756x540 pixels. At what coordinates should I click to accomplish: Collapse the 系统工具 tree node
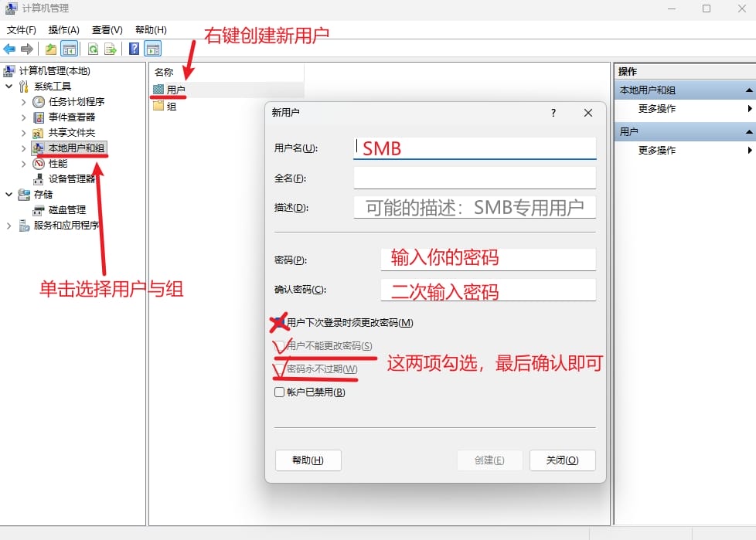[x=9, y=87]
